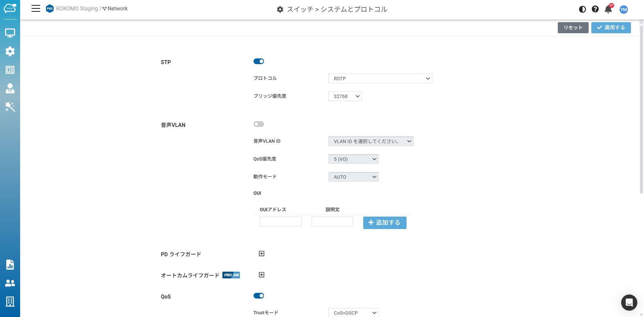
Task: Click the 適用する apply button
Action: pyautogui.click(x=611, y=28)
